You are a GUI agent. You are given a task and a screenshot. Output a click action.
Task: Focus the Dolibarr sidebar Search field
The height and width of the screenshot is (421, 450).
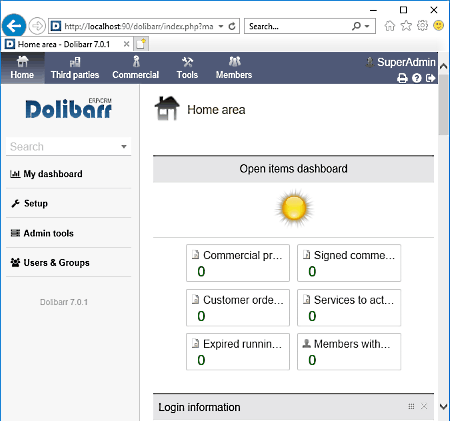pyautogui.click(x=63, y=147)
